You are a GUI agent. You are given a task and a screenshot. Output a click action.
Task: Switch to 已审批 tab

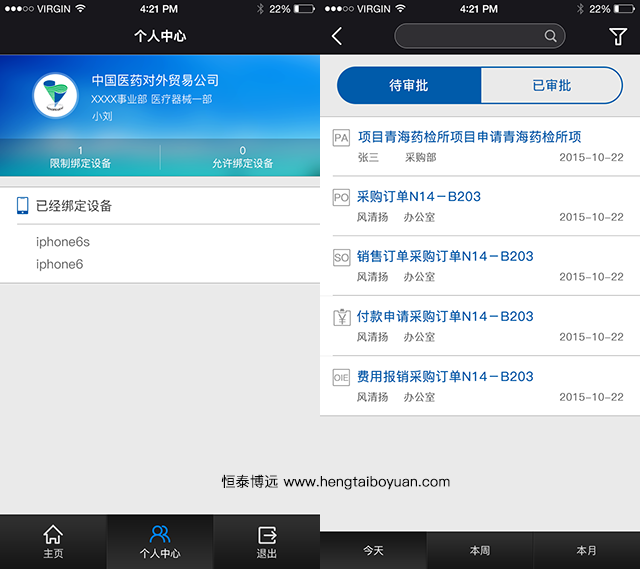pyautogui.click(x=551, y=85)
